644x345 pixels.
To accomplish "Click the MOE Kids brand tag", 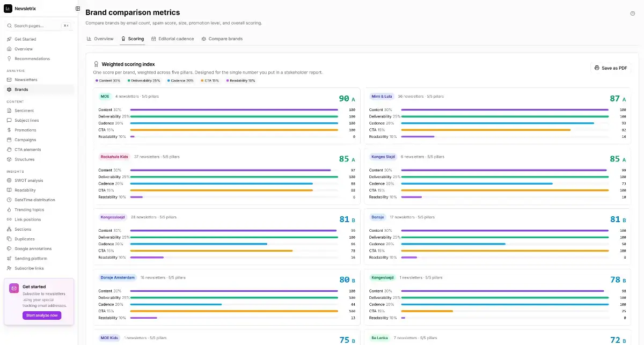I will [109, 338].
